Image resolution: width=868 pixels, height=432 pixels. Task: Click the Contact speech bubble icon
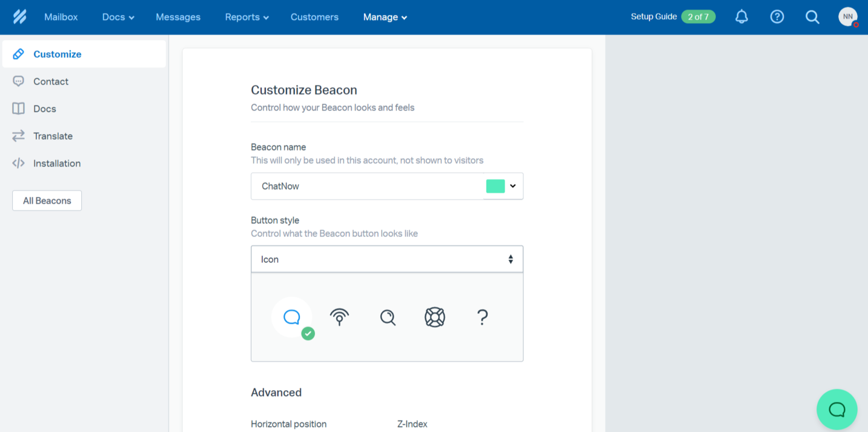[19, 81]
